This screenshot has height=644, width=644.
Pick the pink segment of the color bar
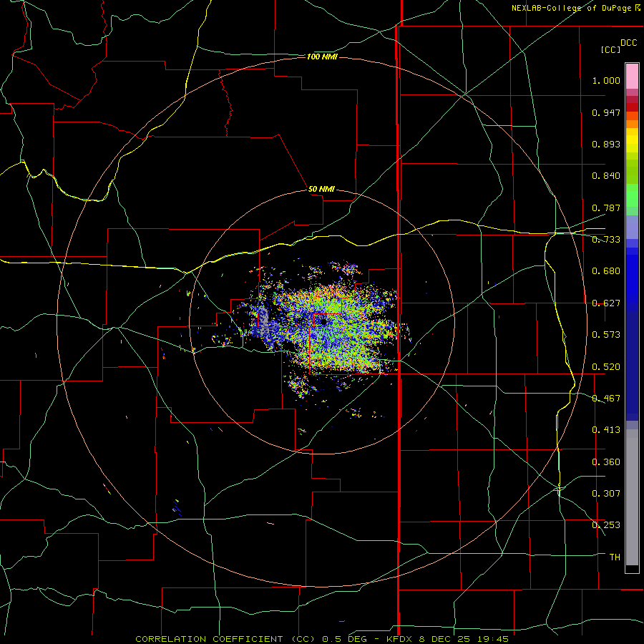(x=632, y=77)
